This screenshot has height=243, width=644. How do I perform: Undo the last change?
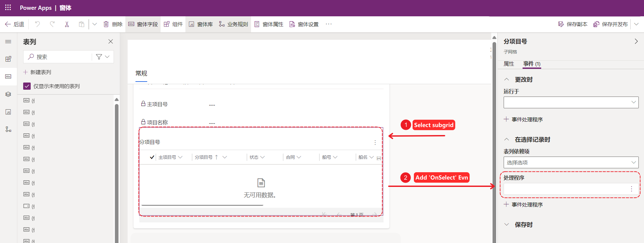(38, 24)
